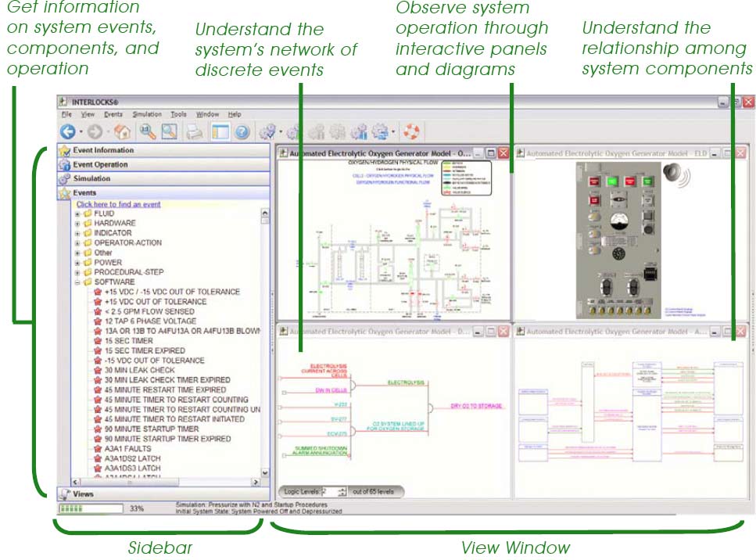This screenshot has height=560, width=756.
Task: Click the horizontal scrollbar right arrow in tree
Action: [x=256, y=482]
